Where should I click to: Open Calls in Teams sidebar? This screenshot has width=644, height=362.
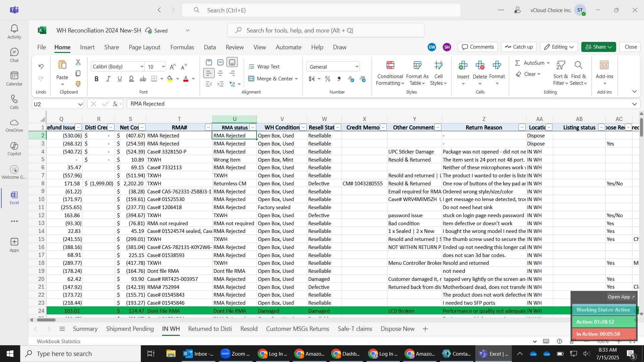(x=14, y=102)
